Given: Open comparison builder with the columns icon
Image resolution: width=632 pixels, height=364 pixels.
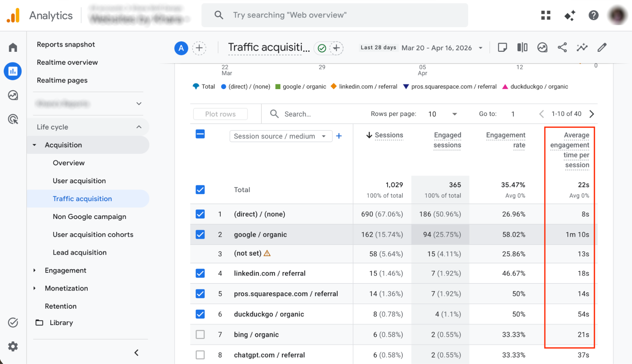Looking at the screenshot, I should pos(522,47).
